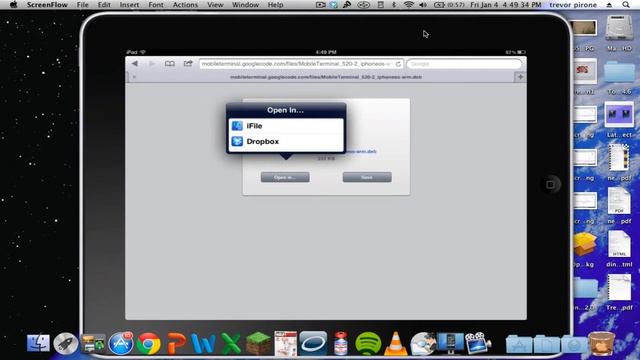Launch Google Chrome from the dock
This screenshot has width=640, height=360.
pyautogui.click(x=149, y=344)
